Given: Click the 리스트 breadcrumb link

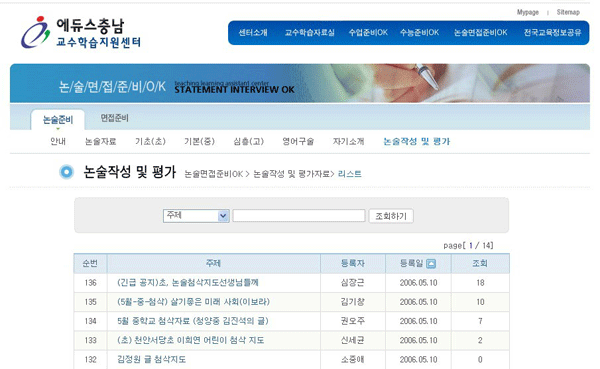Looking at the screenshot, I should (x=350, y=174).
